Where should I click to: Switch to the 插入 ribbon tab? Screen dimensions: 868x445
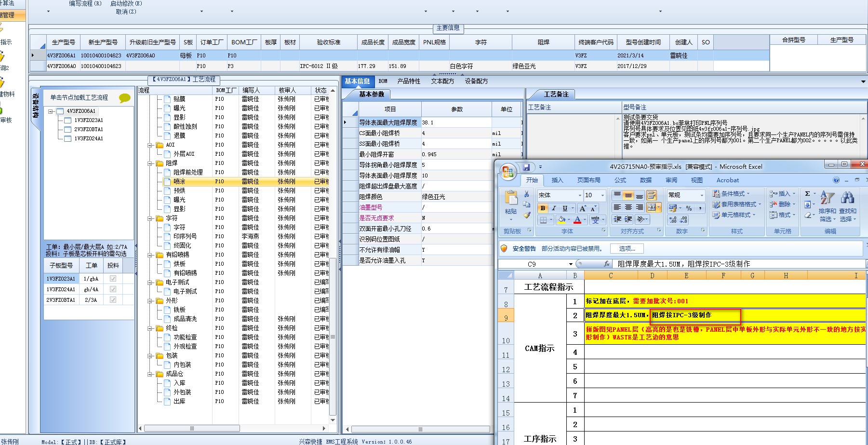coord(557,180)
